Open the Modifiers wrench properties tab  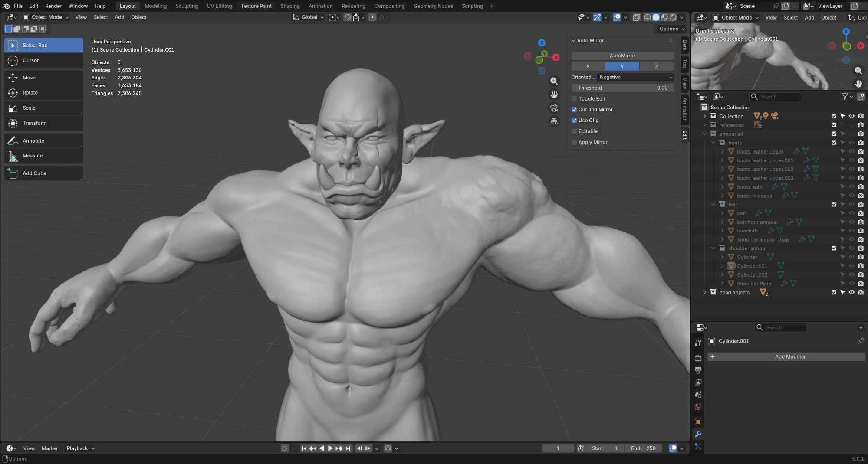tap(698, 434)
